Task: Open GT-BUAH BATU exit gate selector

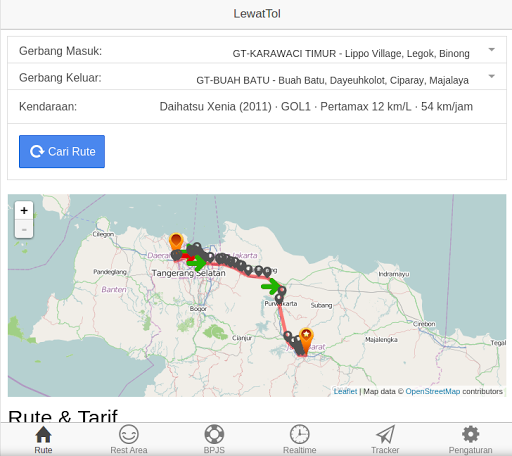Action: 332,80
